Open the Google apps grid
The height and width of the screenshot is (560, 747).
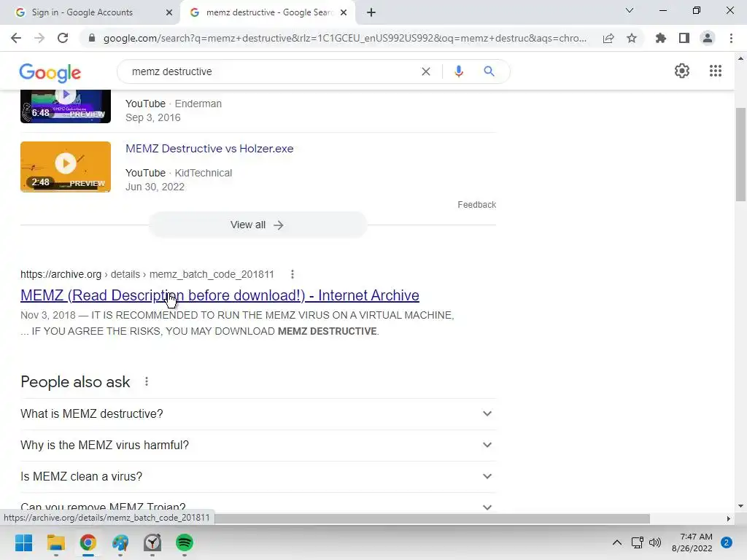point(715,71)
